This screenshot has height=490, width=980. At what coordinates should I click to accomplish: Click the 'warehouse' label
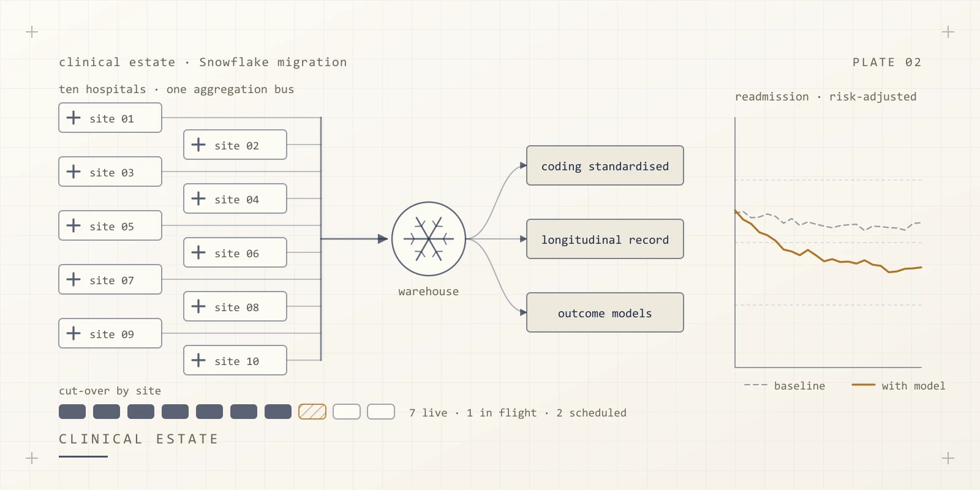[x=429, y=292]
